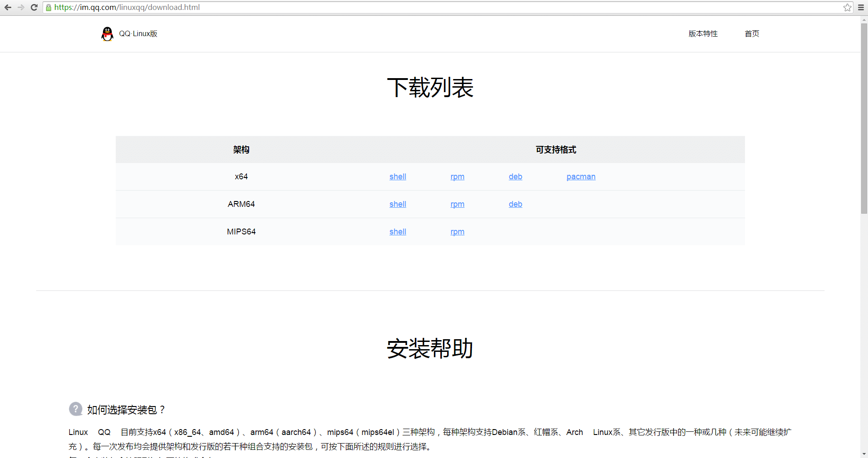Screen dimensions: 868x458
Task: Download MIPS64 shell package
Action: (x=398, y=232)
